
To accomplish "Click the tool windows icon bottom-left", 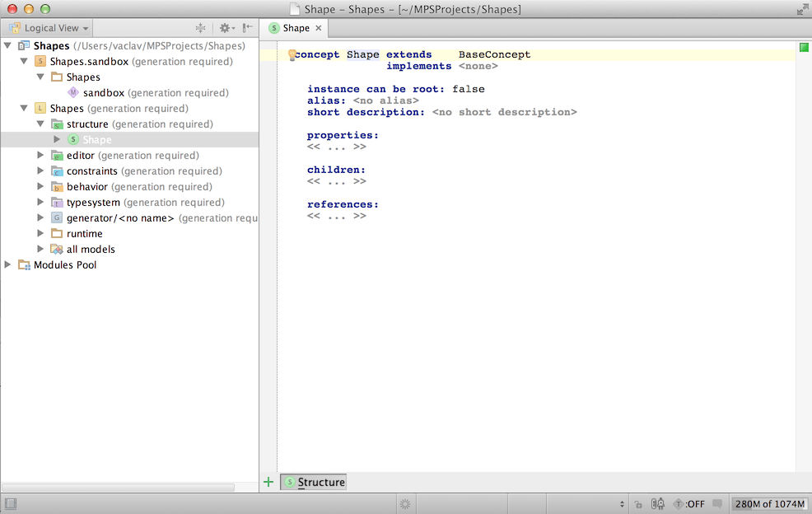I will (x=11, y=504).
